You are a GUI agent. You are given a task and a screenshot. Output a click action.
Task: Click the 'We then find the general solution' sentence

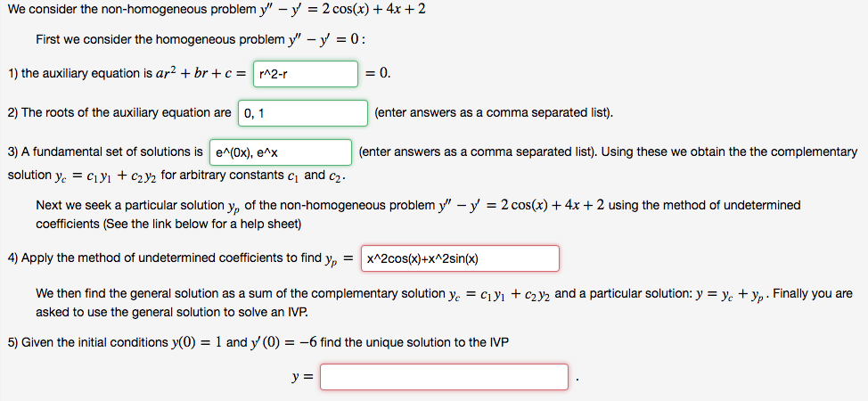click(x=444, y=294)
